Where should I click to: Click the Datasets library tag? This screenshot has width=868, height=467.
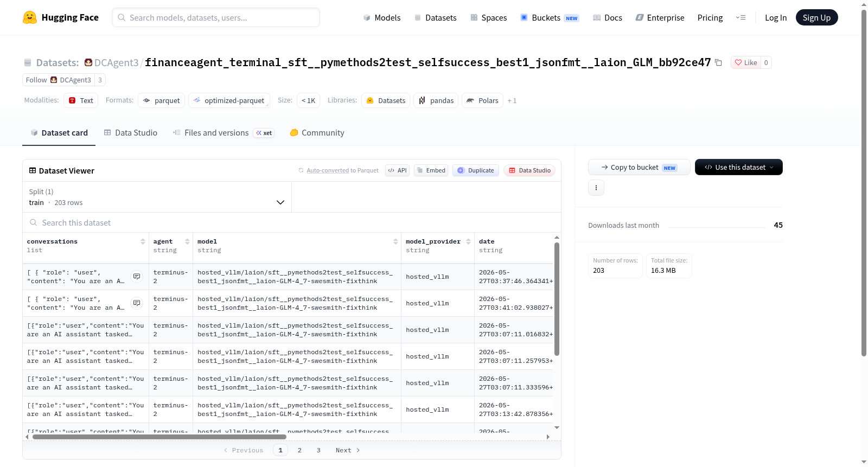(x=386, y=100)
